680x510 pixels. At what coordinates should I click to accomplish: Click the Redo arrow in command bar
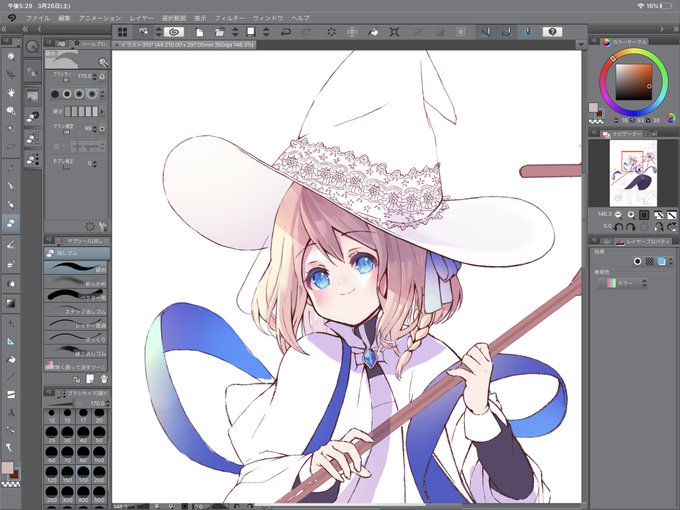pos(306,32)
